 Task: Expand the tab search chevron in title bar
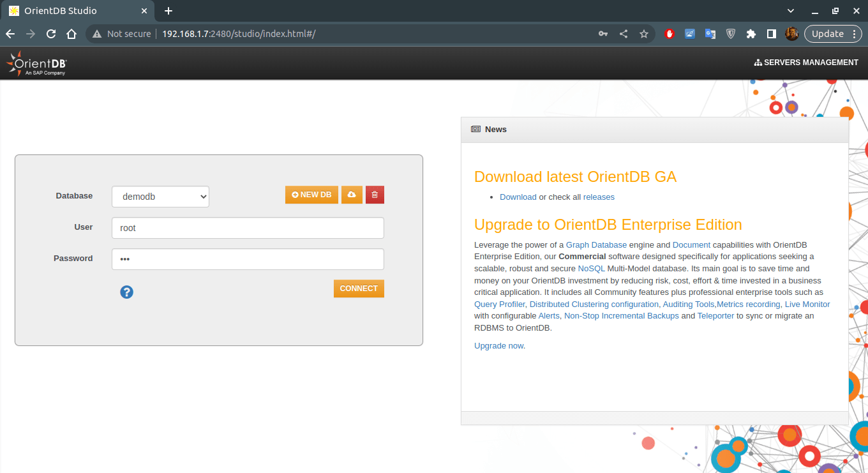pyautogui.click(x=791, y=11)
